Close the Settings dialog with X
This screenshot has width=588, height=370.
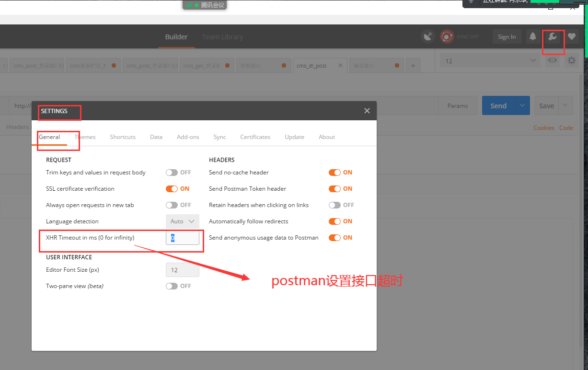pos(367,111)
